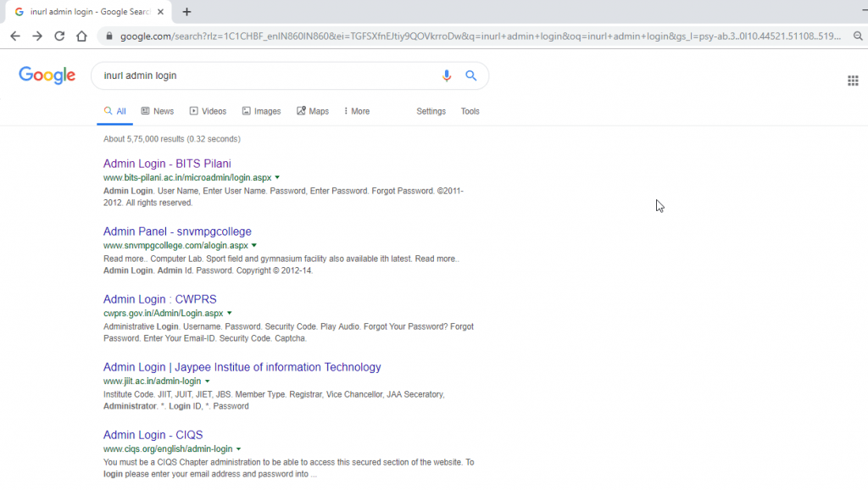Viewport: 868px width, 490px height.
Task: Expand options arrow for cwprs.gov.in URL
Action: 229,314
